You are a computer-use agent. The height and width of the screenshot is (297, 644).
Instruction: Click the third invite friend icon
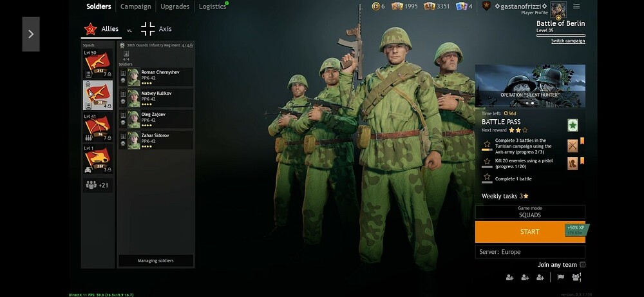(x=540, y=278)
